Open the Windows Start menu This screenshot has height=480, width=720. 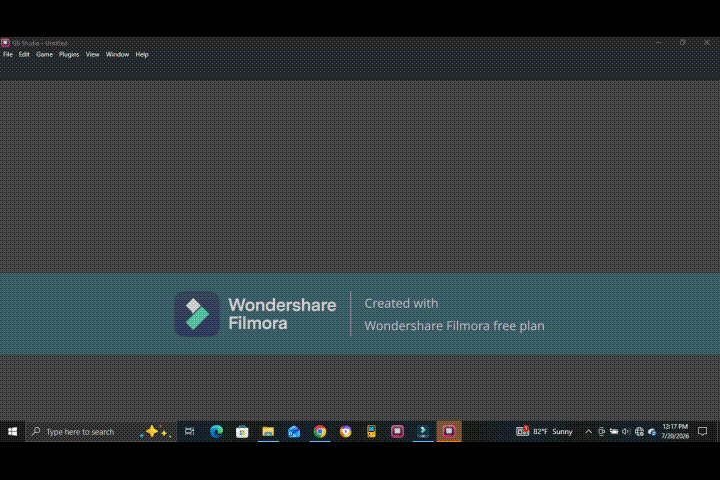click(12, 431)
